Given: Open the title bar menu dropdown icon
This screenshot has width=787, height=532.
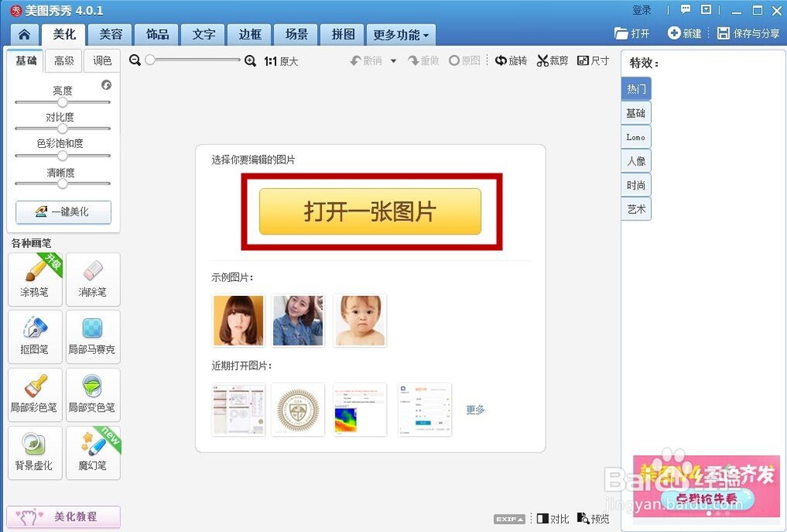Looking at the screenshot, I should 706,9.
